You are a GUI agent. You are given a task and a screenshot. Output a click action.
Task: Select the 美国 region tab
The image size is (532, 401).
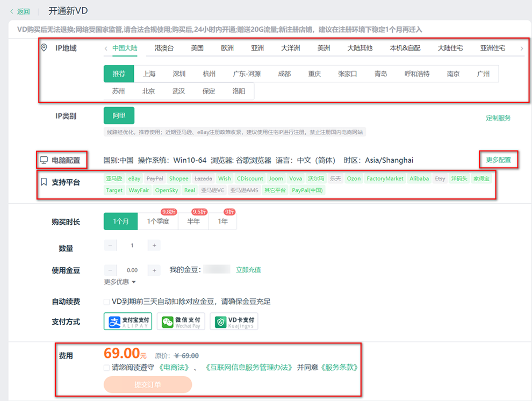(x=197, y=48)
